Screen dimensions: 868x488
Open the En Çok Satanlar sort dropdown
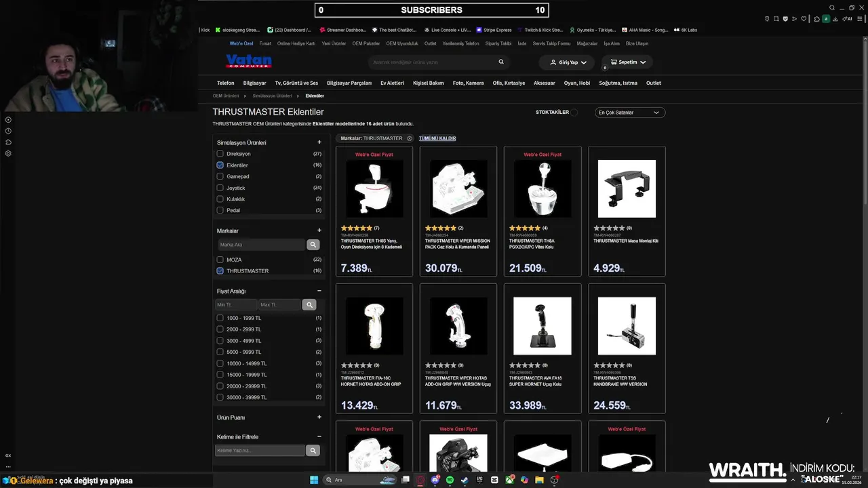pos(630,113)
